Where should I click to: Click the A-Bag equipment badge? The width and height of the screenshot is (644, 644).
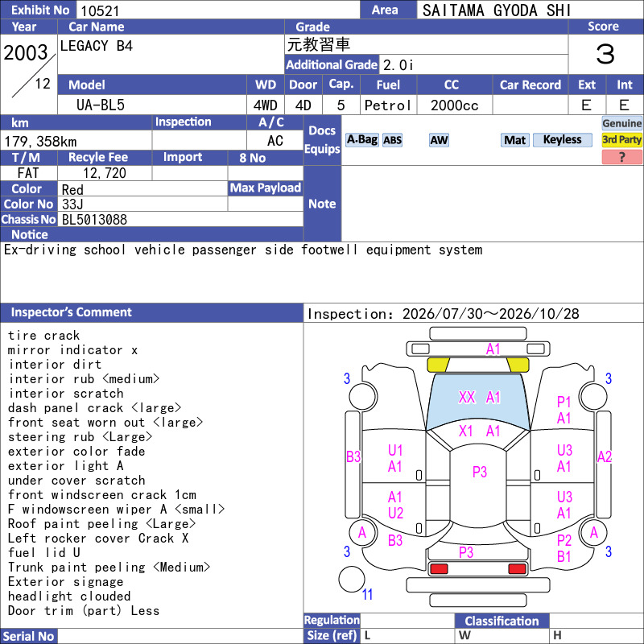[361, 140]
